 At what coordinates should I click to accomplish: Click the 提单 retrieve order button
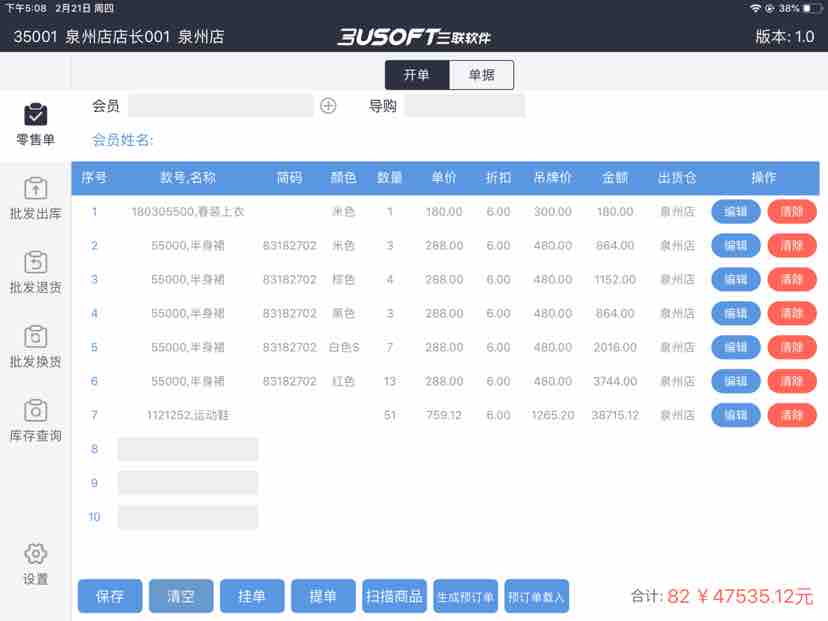pyautogui.click(x=323, y=596)
